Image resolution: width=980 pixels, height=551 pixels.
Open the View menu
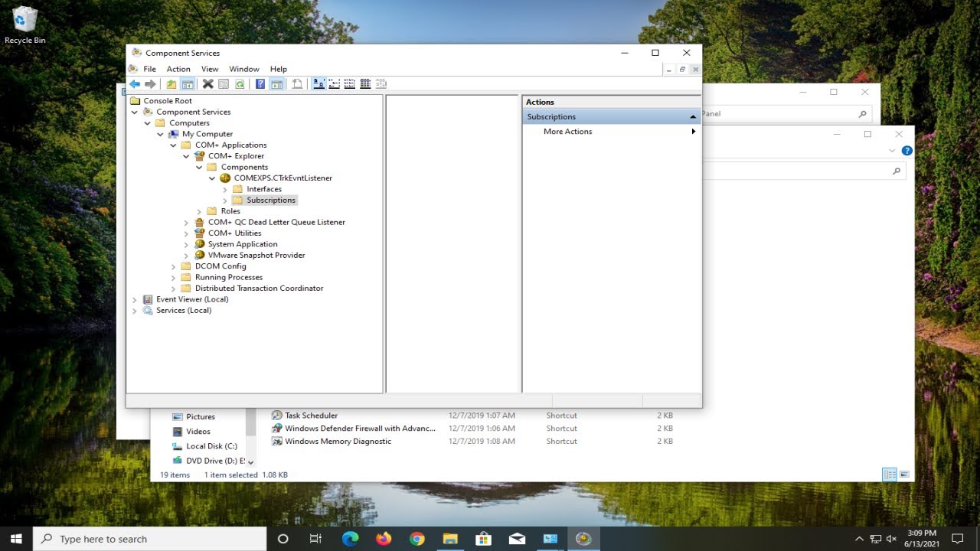point(210,69)
